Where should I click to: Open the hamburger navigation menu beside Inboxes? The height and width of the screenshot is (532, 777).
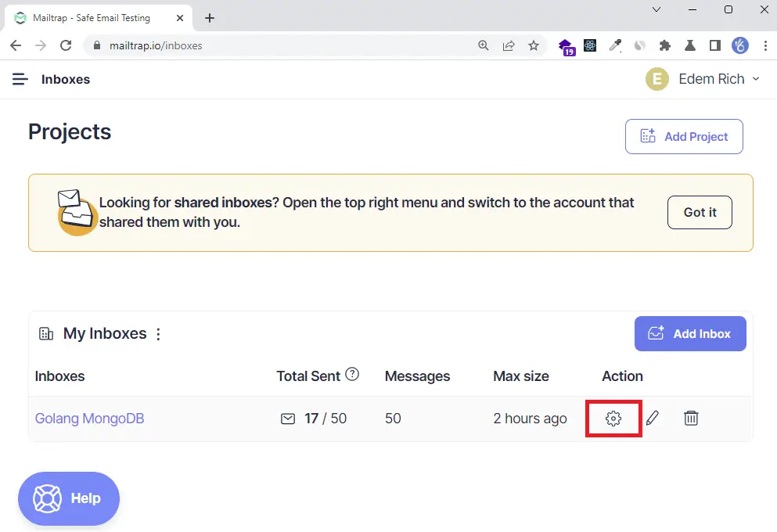[x=20, y=78]
